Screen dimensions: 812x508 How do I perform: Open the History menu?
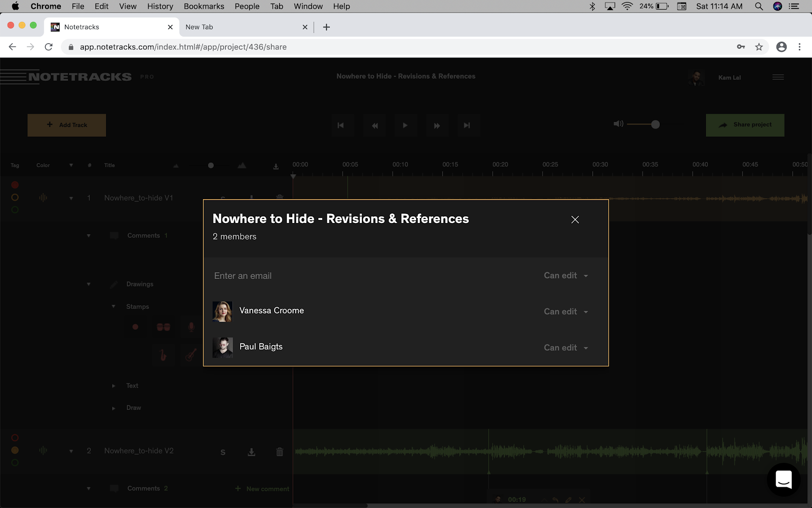(x=160, y=6)
